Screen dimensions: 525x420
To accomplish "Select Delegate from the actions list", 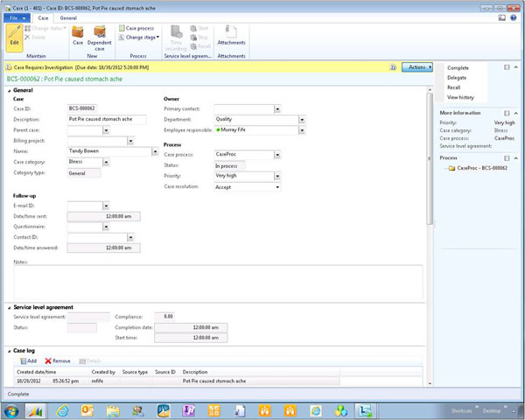I will pos(457,77).
